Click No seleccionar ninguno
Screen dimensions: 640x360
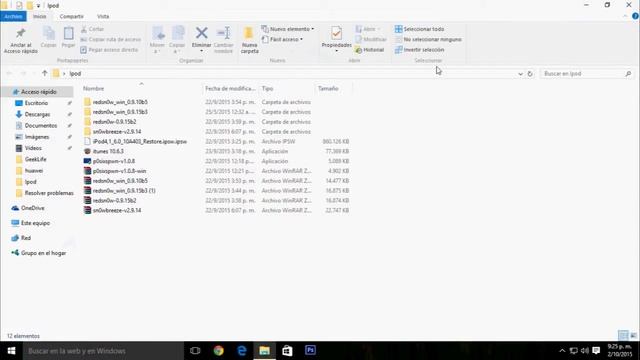[x=428, y=40]
